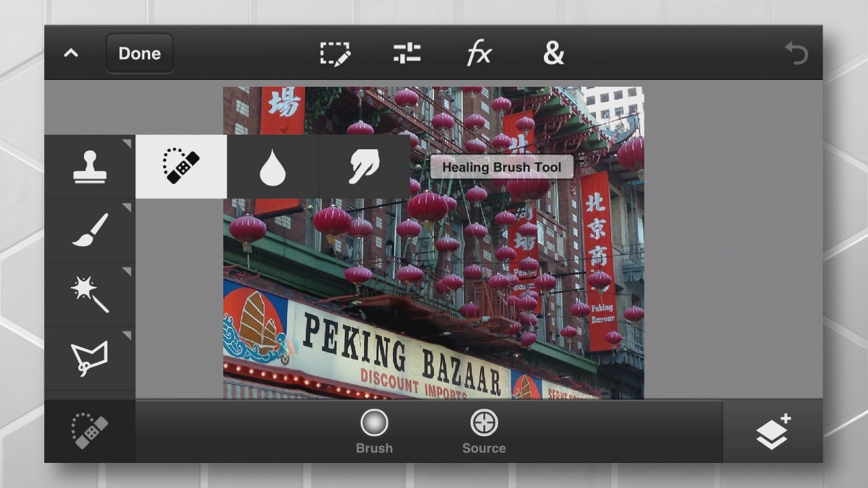The width and height of the screenshot is (868, 488).
Task: Click the Peking Bazaar photo canvas
Action: coord(434,243)
